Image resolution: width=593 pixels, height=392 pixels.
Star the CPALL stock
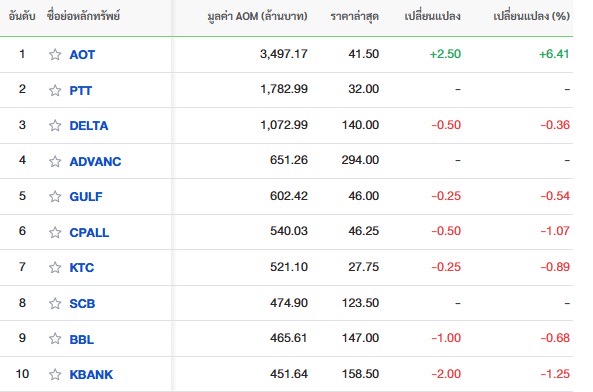pyautogui.click(x=55, y=232)
